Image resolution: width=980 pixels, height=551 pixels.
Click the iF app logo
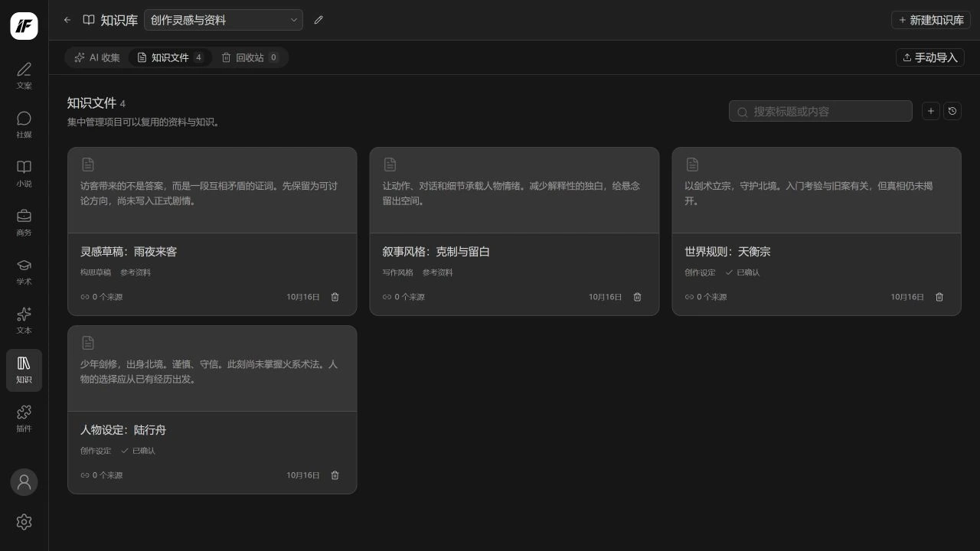tap(24, 26)
